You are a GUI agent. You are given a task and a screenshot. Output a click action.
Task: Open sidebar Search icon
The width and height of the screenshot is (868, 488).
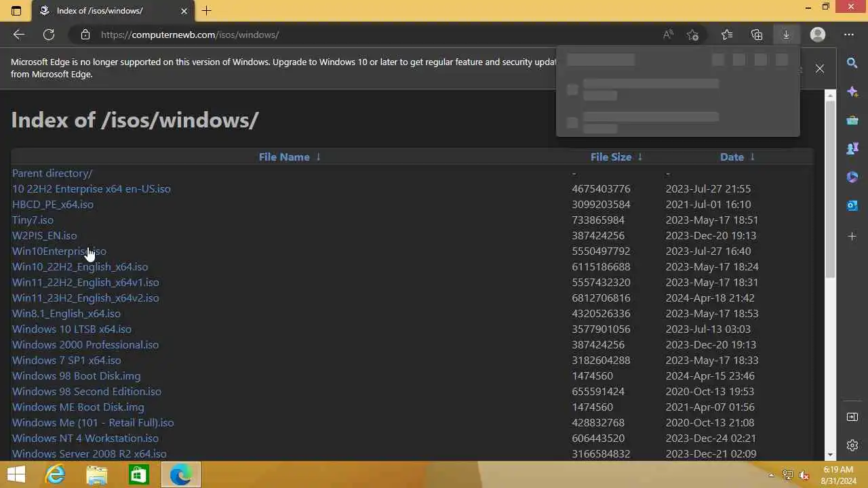click(x=852, y=63)
